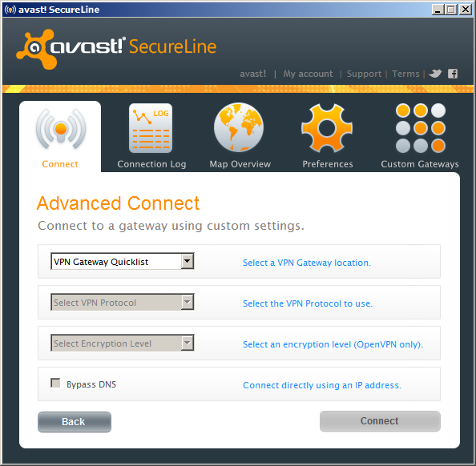Open the Custom Gateways dots icon
This screenshot has height=466, width=476.
pos(421,128)
